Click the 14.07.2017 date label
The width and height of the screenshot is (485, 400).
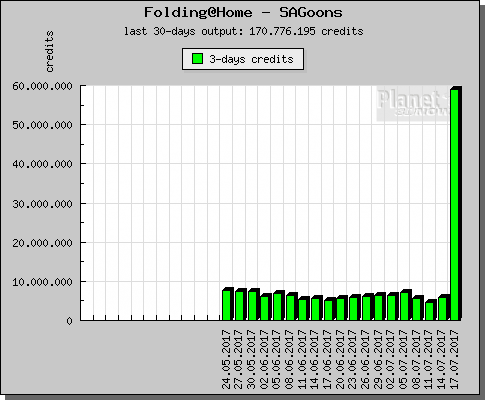pos(442,359)
